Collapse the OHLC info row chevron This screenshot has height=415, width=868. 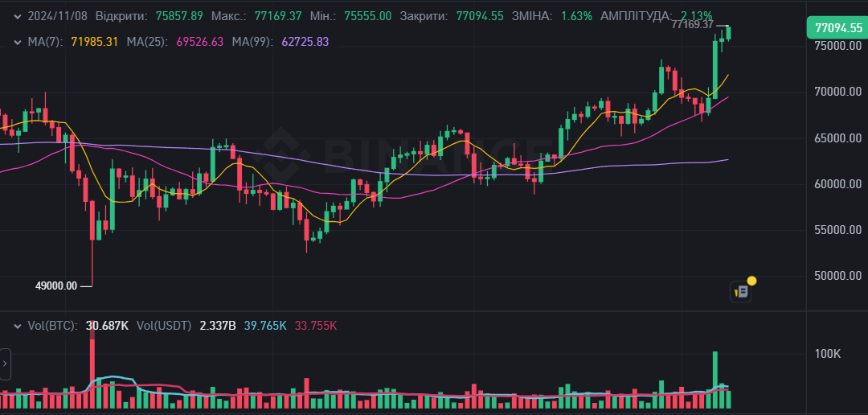pyautogui.click(x=17, y=16)
